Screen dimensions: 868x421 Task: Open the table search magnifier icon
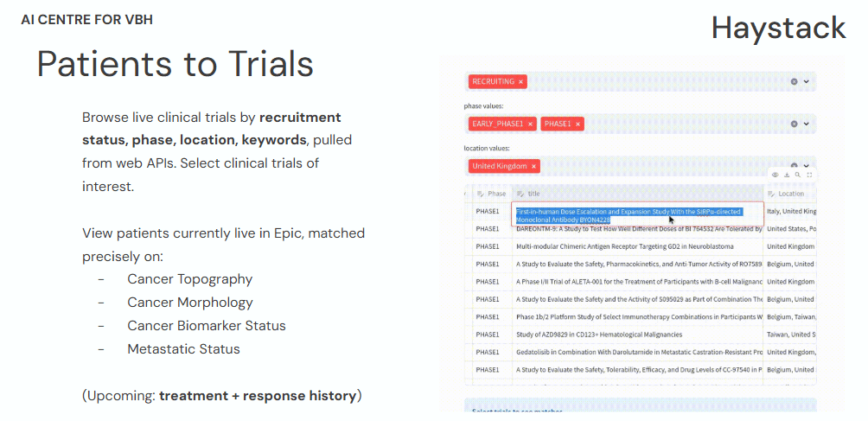(x=797, y=175)
